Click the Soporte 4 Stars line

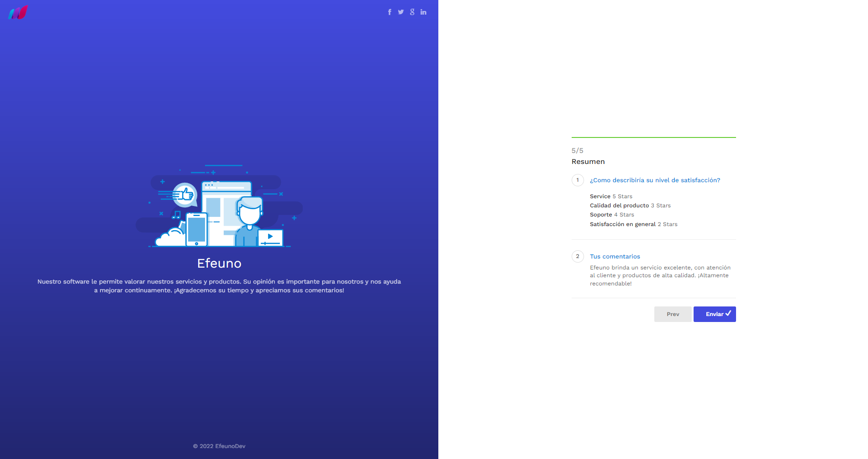pyautogui.click(x=612, y=215)
